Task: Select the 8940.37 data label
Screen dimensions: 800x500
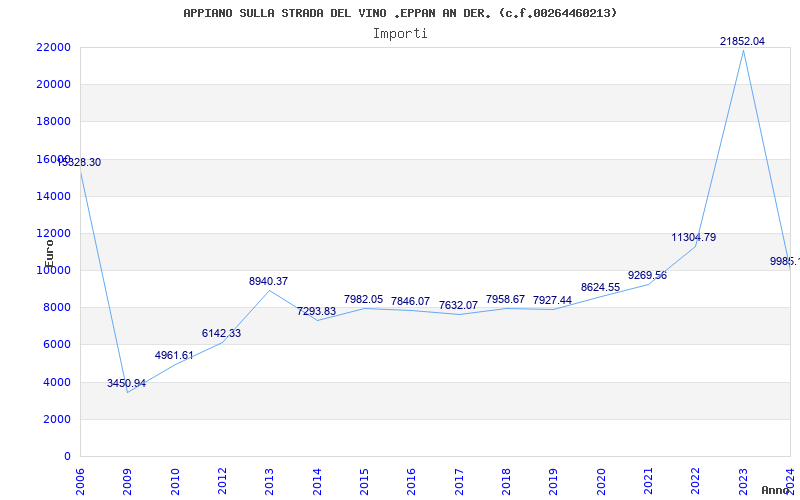Action: tap(268, 281)
